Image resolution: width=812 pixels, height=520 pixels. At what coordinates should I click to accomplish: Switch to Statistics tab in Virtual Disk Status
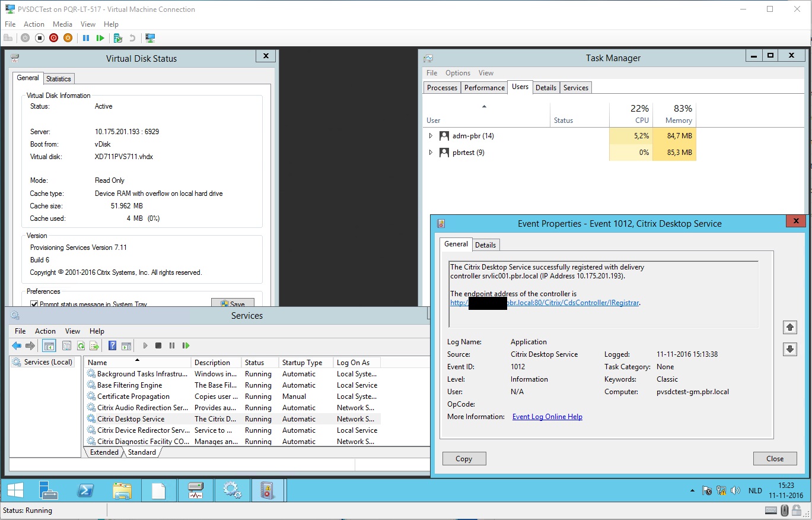(x=58, y=78)
